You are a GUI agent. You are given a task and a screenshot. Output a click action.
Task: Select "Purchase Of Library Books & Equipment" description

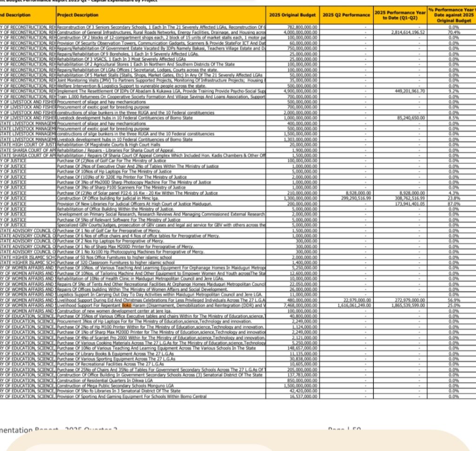pos(115,353)
